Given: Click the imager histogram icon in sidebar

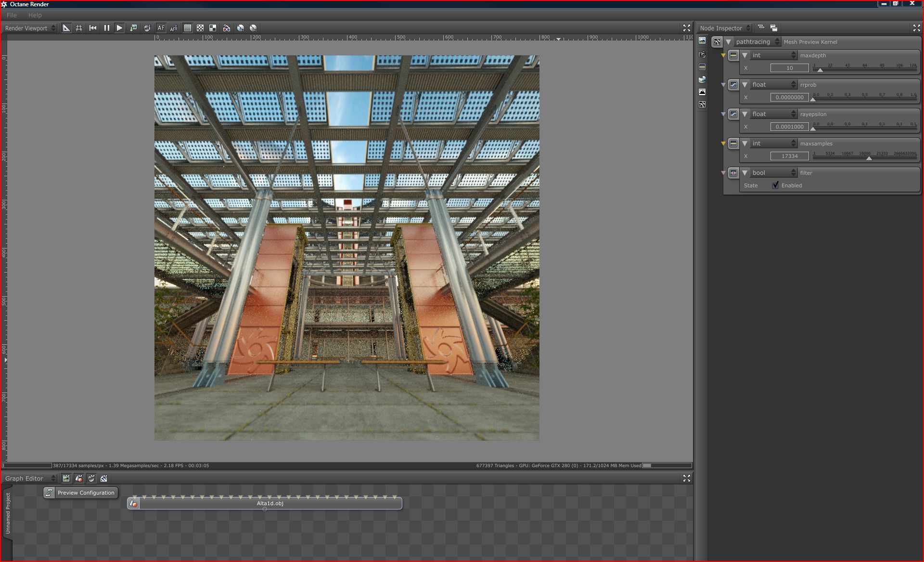Looking at the screenshot, I should [702, 92].
